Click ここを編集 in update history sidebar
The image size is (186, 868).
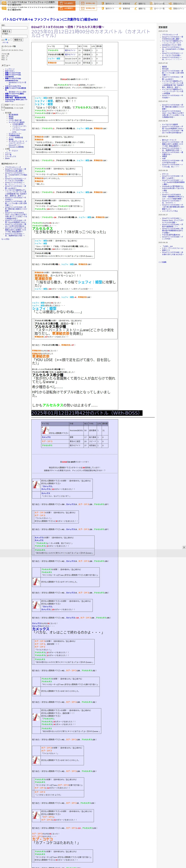(162, 262)
